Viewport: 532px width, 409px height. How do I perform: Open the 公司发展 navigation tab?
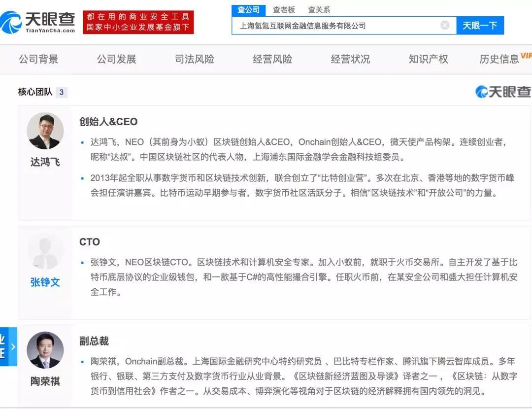click(117, 59)
